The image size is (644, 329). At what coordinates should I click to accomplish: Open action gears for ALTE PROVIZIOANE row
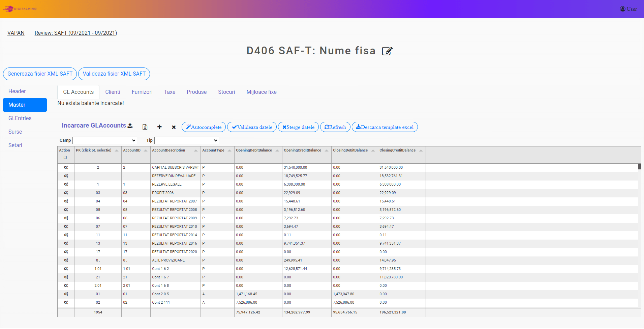[x=66, y=261]
